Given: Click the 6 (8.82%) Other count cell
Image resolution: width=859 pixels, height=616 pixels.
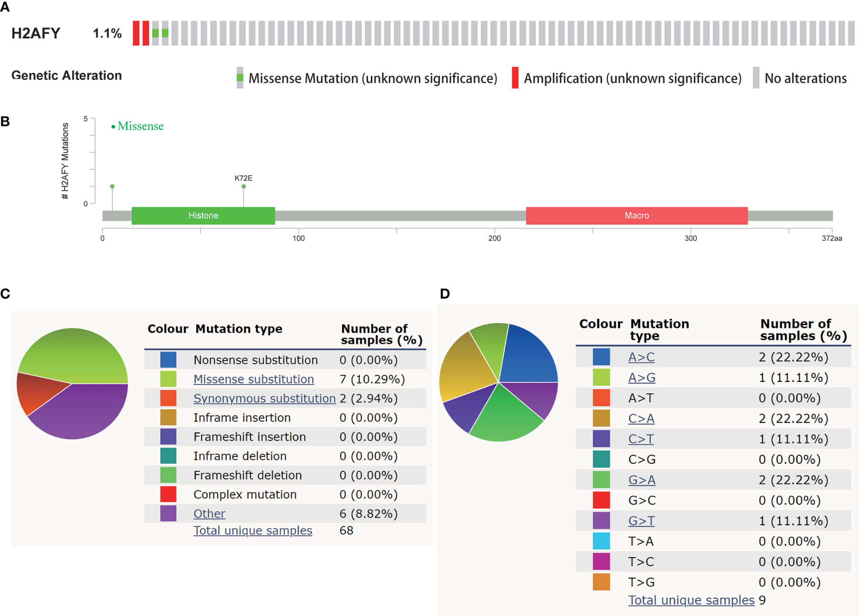Looking at the screenshot, I should click(x=368, y=514).
